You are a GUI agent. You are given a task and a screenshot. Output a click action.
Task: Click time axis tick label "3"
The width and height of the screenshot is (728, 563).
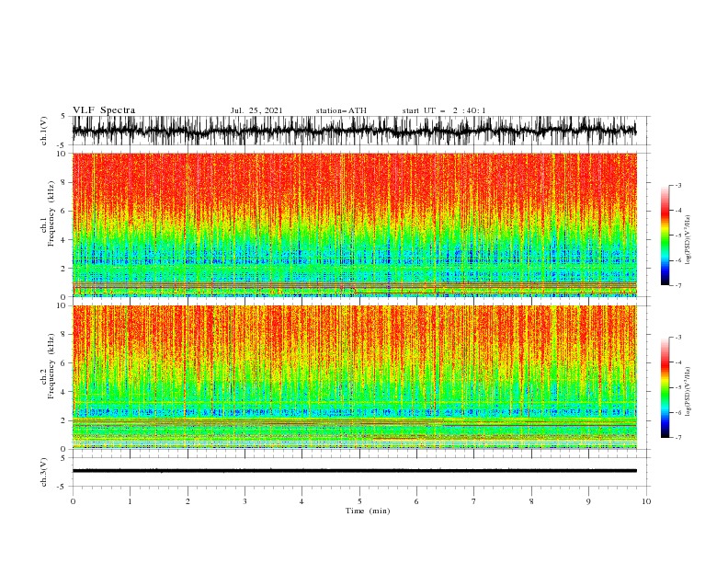click(245, 501)
